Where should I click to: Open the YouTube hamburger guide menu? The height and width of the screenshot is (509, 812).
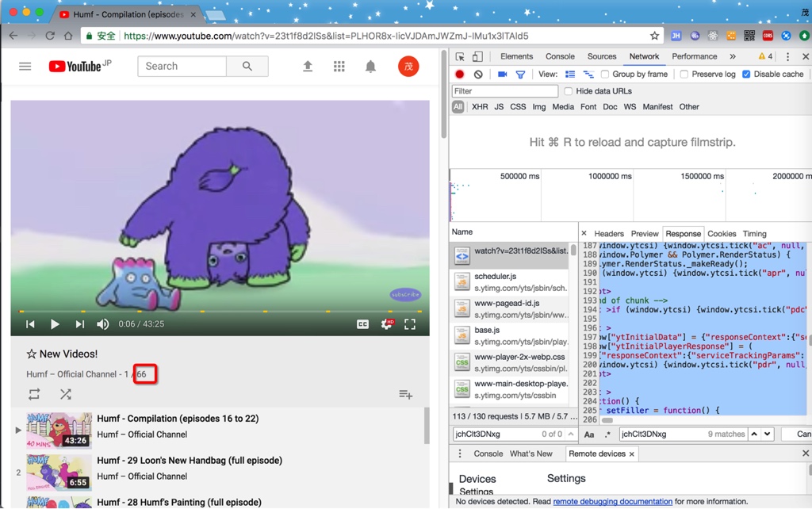(25, 67)
